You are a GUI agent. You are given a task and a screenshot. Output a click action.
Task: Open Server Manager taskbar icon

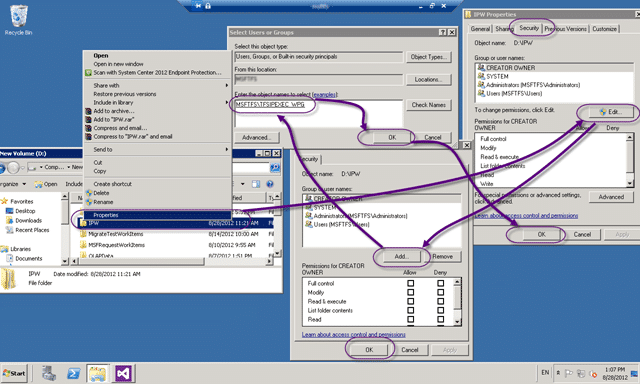tap(49, 373)
